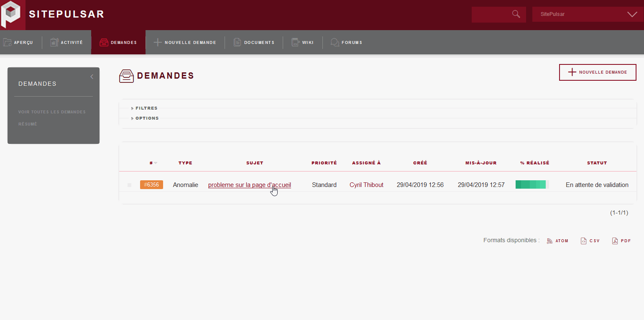Sort by % Réalisé column header

point(535,163)
